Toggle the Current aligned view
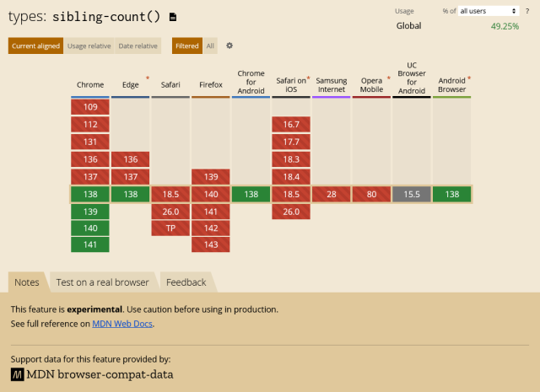 (35, 46)
